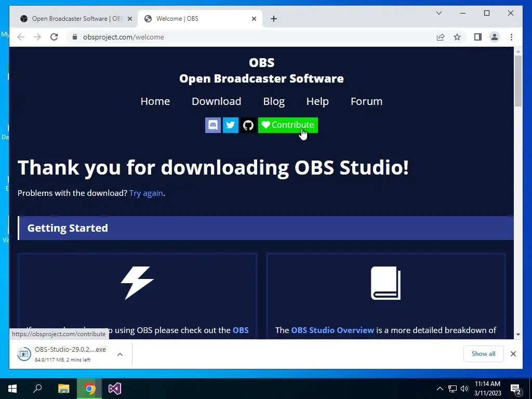Click the Getting Started heading
532x399 pixels.
(x=68, y=228)
